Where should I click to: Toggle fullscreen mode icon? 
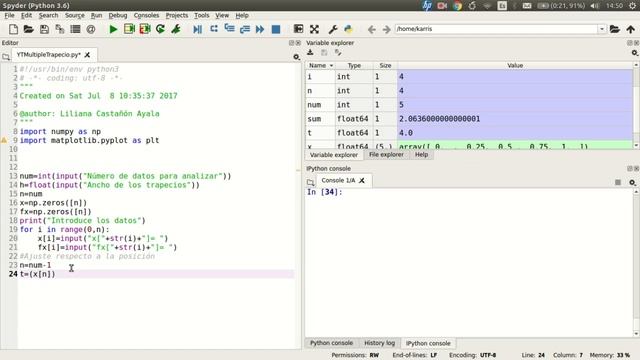[314, 29]
